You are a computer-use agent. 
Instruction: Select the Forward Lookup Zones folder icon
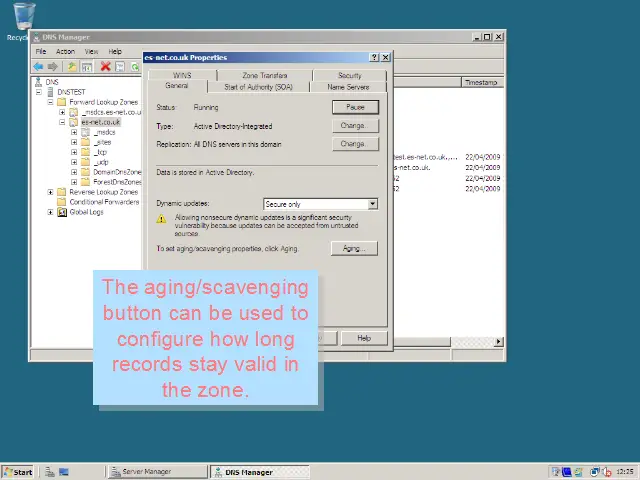(62, 102)
